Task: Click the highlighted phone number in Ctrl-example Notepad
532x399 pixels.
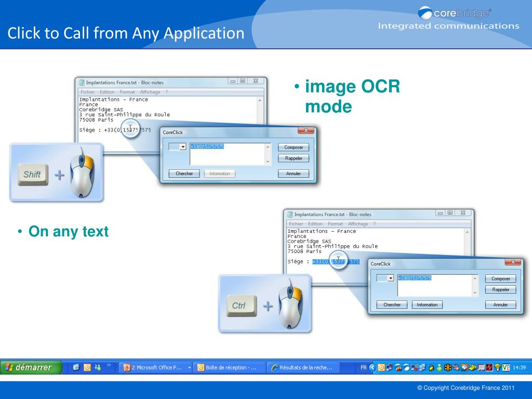Action: coord(336,262)
